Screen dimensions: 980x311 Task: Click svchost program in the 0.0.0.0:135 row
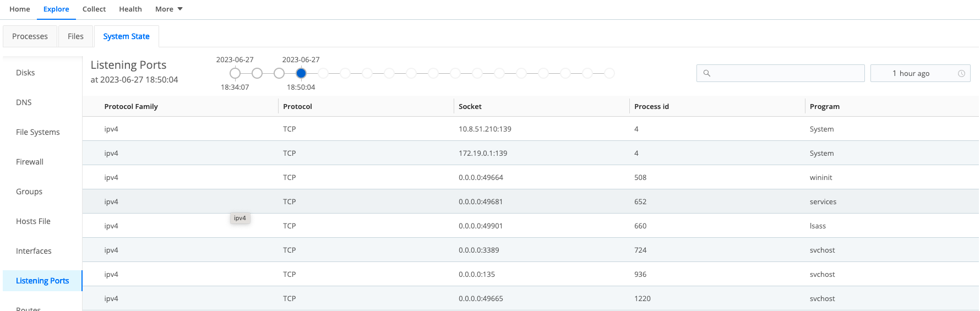[x=823, y=274]
